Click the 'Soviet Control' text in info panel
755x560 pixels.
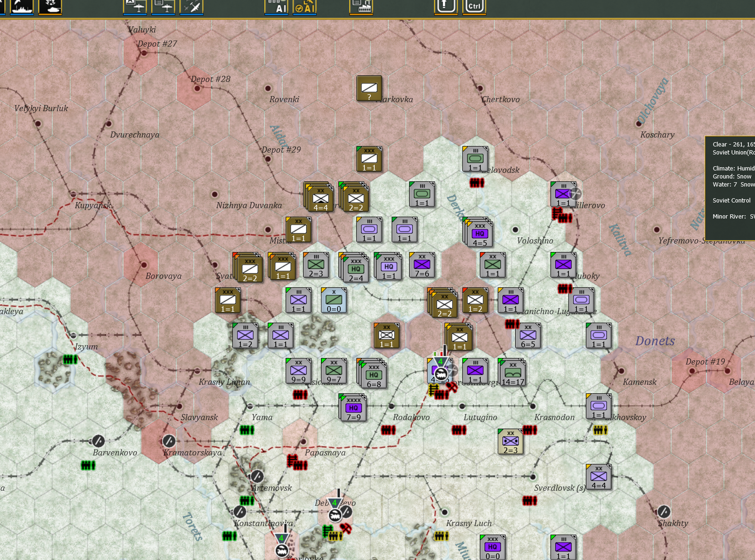[731, 201]
